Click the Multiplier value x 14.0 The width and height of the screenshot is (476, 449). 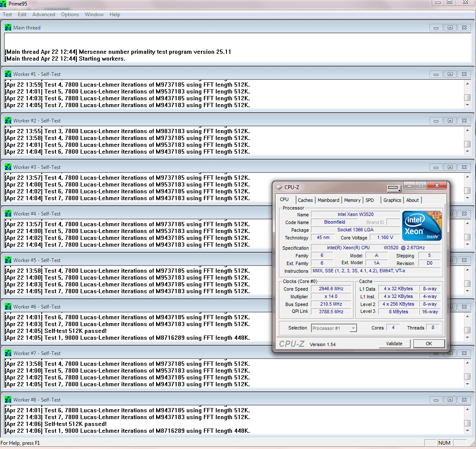tap(331, 297)
